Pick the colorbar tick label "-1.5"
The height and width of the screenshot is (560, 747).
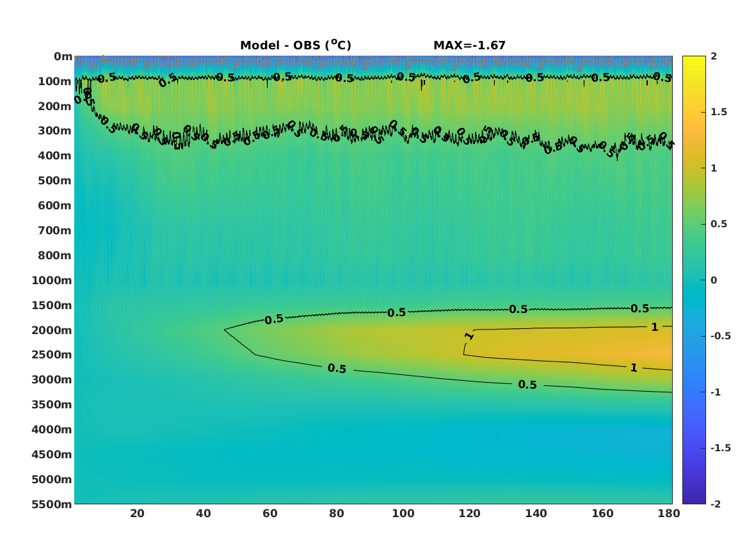click(x=721, y=448)
